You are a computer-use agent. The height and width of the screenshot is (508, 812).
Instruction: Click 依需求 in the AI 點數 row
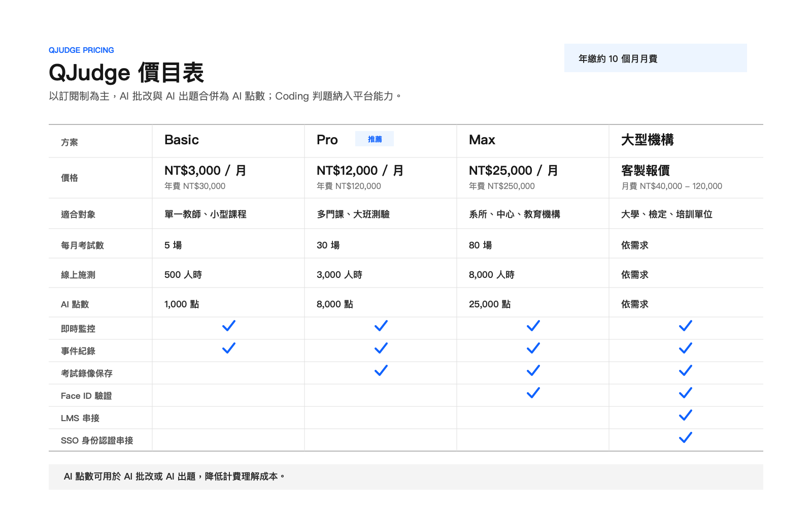point(635,304)
